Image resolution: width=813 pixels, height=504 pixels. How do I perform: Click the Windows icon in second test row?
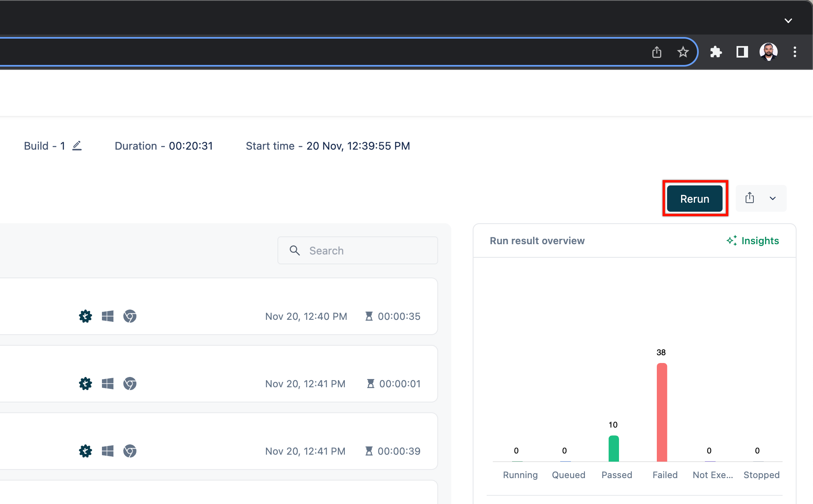click(x=108, y=384)
